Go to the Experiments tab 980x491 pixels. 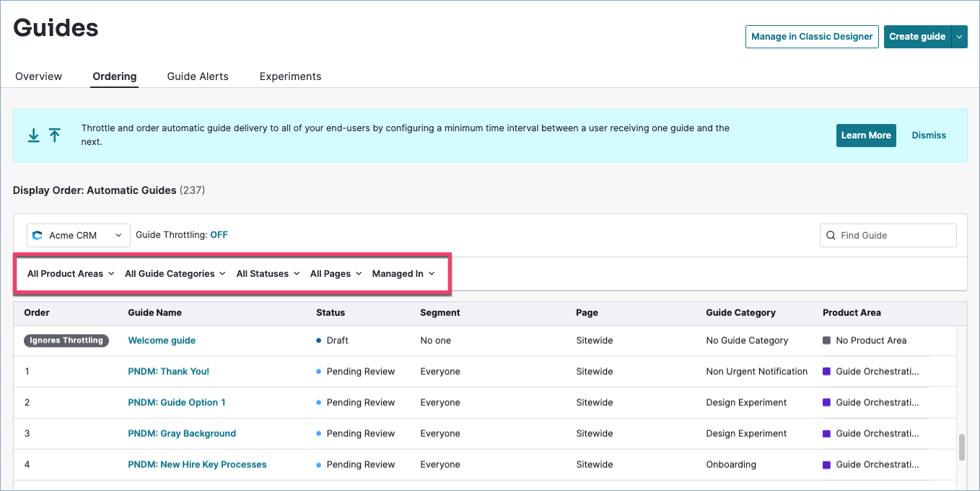tap(291, 76)
